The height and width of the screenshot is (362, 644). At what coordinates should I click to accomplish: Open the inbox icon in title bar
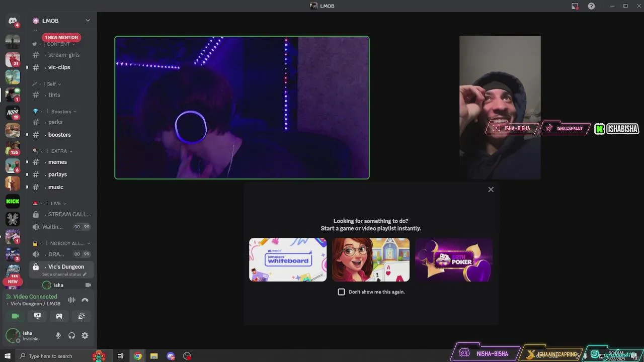point(575,6)
